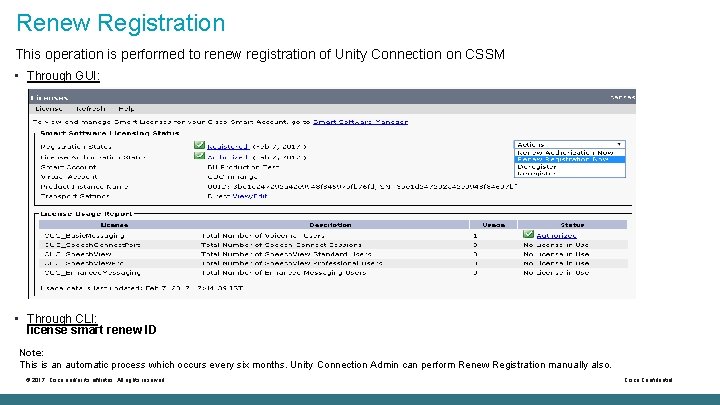
Task: Click the Usage column header
Action: [494, 225]
